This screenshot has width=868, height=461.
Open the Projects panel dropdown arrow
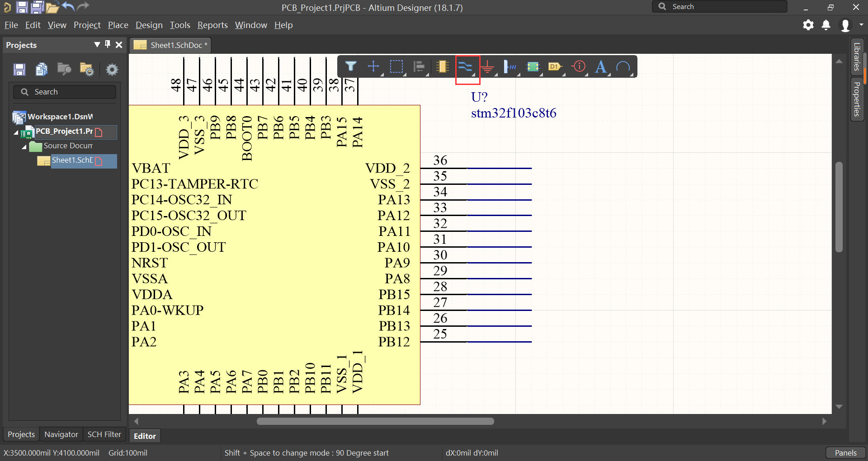[x=97, y=45]
